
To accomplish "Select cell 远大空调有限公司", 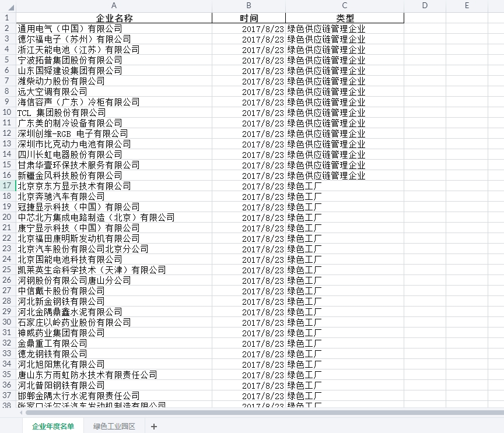I will (x=114, y=91).
